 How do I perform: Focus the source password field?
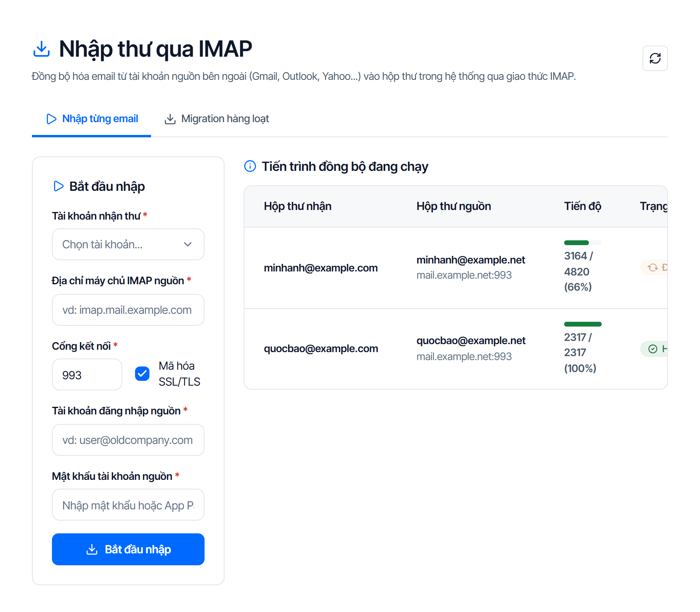pyautogui.click(x=128, y=505)
